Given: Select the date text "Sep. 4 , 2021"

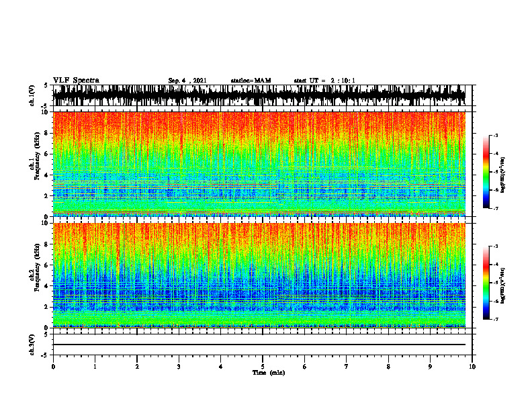Looking at the screenshot, I should (187, 81).
